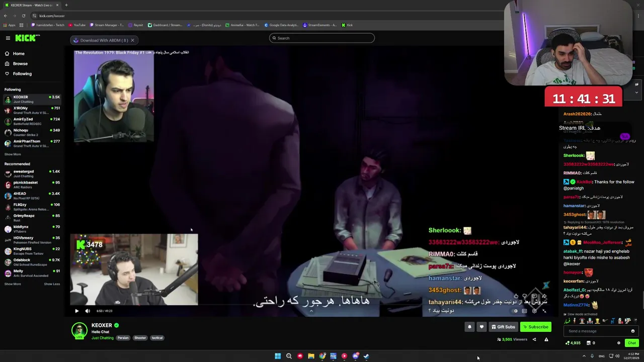Go back in browser
This screenshot has width=644, height=362.
[5, 16]
